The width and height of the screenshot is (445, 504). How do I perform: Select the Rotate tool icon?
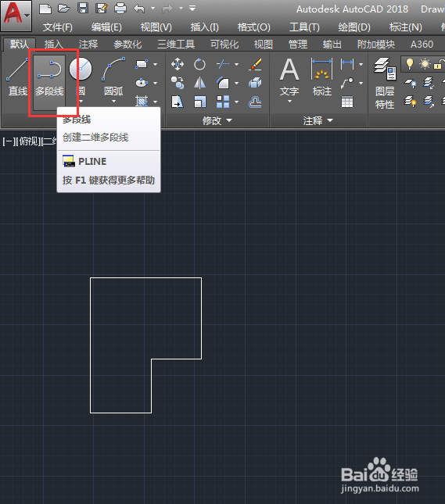point(199,64)
